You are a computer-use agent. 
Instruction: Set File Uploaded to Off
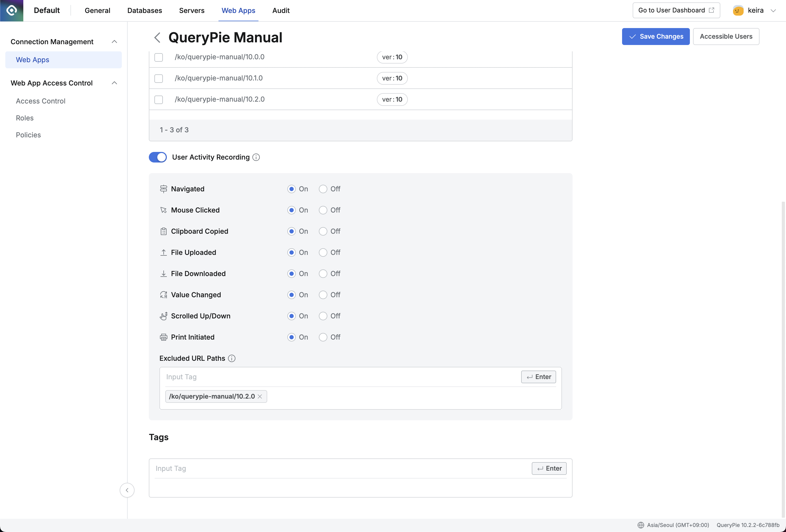(x=323, y=253)
